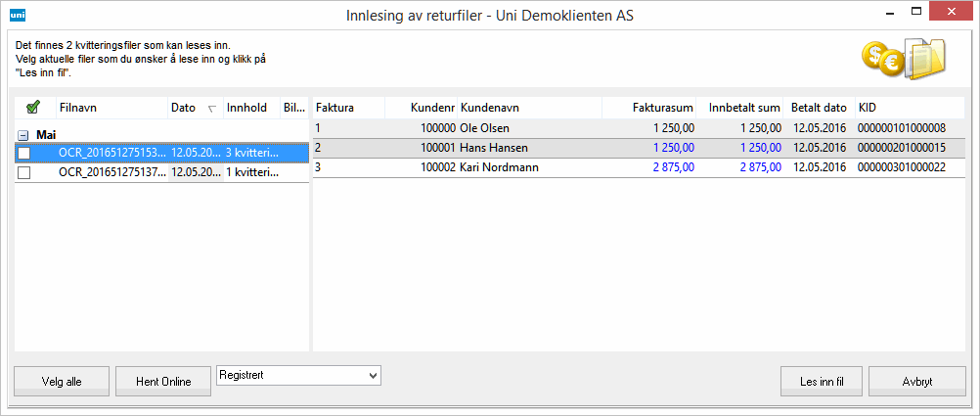Image resolution: width=980 pixels, height=416 pixels.
Task: Click the green checkmark column header icon
Action: 33,108
